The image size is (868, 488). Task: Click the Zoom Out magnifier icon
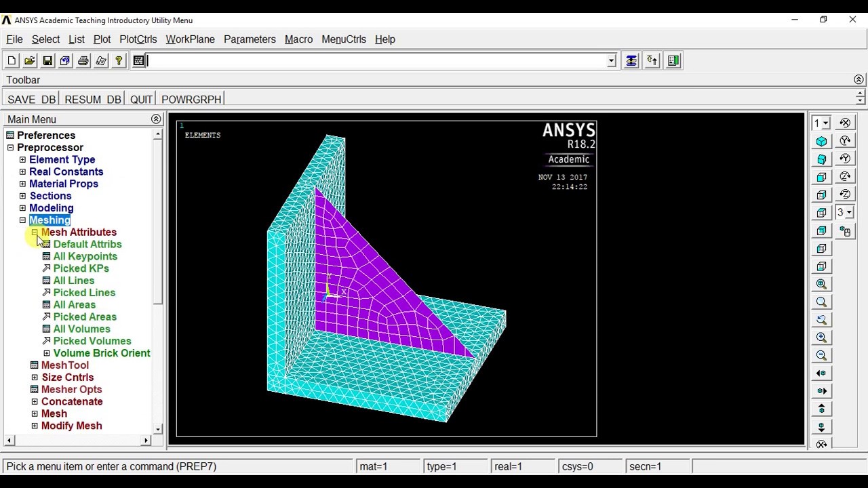[x=822, y=355]
